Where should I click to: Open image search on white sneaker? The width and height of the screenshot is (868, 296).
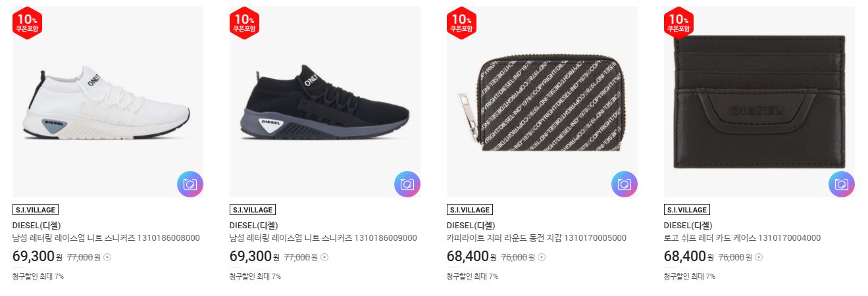point(190,184)
